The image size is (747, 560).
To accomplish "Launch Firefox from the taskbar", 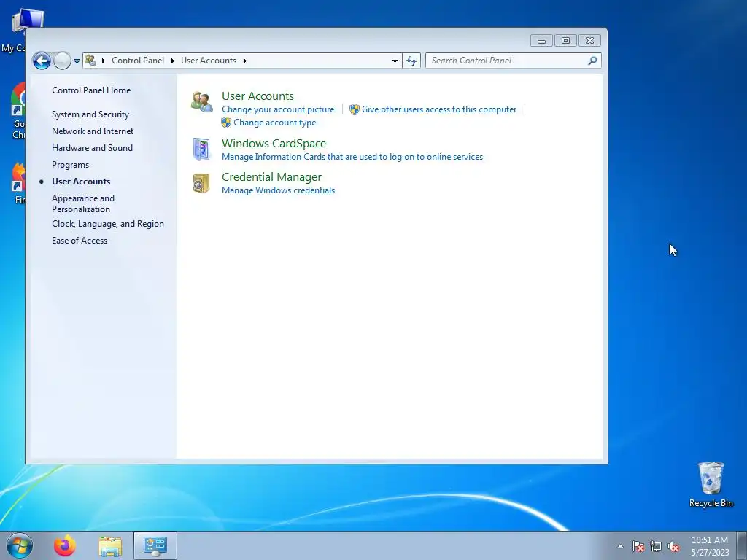I will pos(65,545).
